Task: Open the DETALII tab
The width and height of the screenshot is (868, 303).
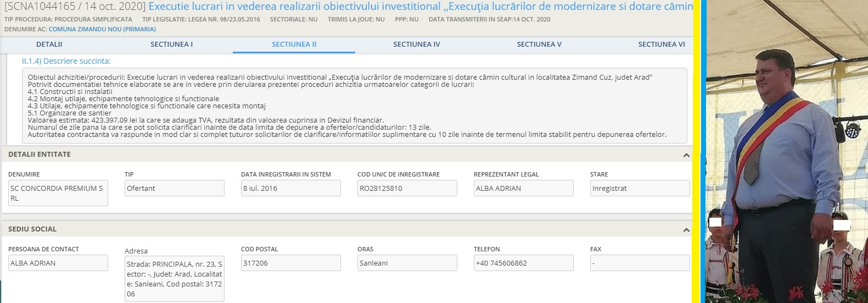Action: click(49, 45)
